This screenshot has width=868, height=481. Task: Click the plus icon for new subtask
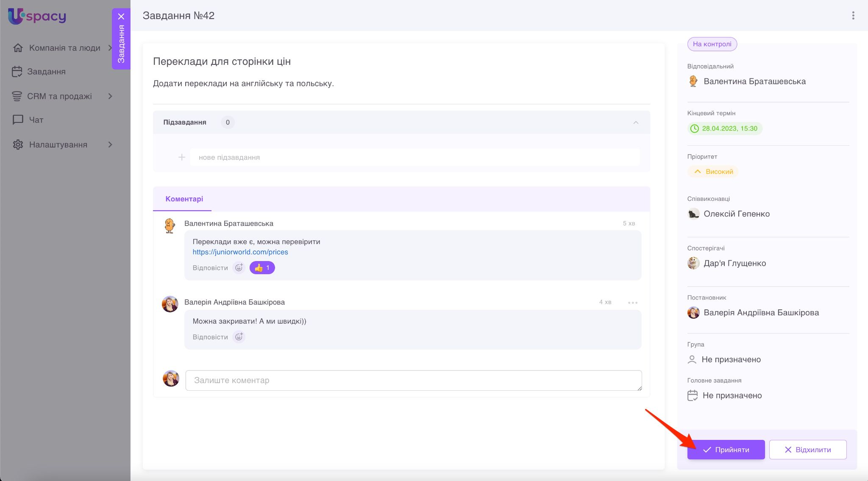coord(182,157)
